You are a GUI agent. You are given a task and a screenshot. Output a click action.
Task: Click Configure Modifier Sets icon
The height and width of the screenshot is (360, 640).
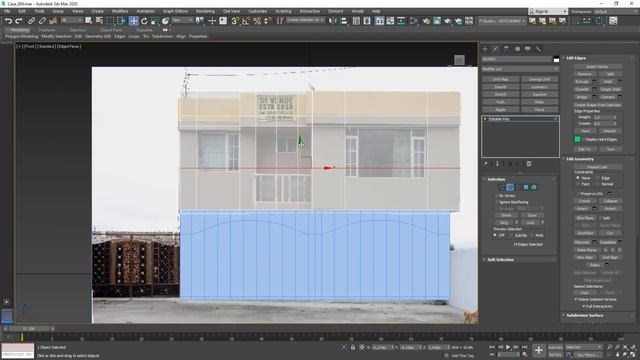tap(529, 164)
